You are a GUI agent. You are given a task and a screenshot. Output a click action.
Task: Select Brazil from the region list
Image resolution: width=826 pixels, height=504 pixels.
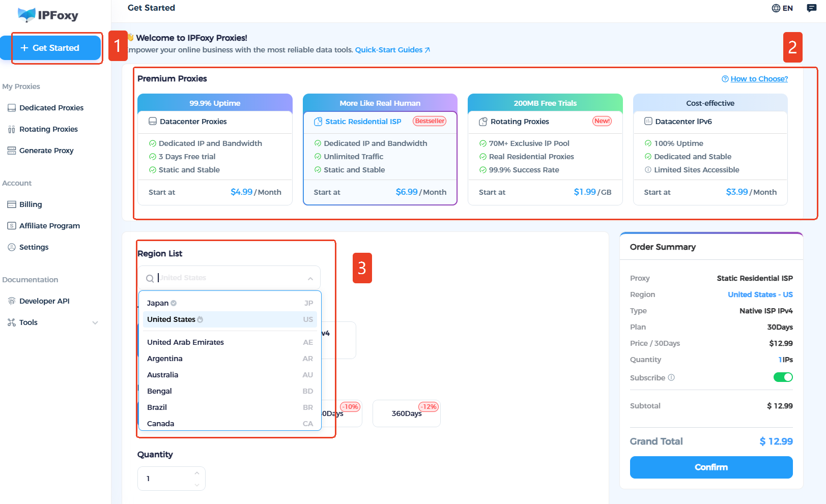pos(230,407)
